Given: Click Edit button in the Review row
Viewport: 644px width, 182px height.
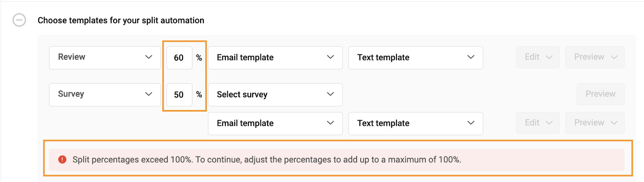Looking at the screenshot, I should pyautogui.click(x=538, y=57).
